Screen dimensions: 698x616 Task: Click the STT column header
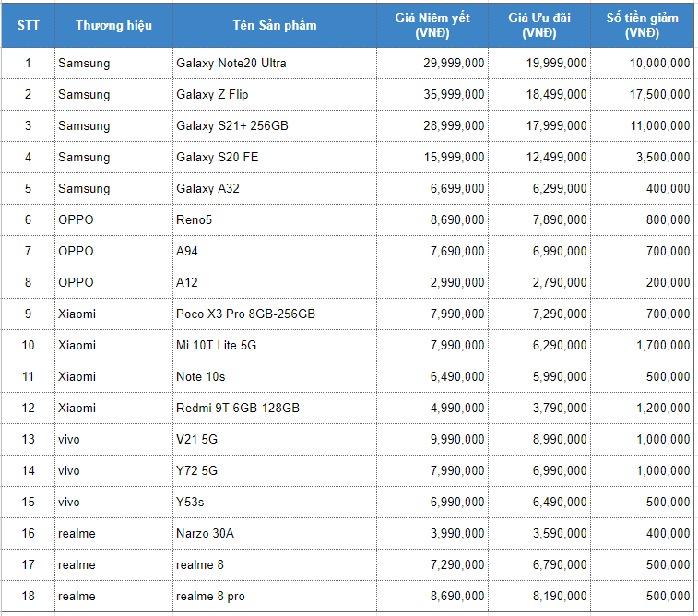click(28, 26)
